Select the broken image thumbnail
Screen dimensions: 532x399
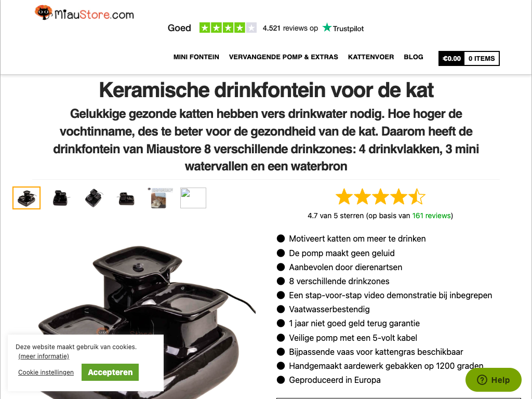(x=193, y=198)
